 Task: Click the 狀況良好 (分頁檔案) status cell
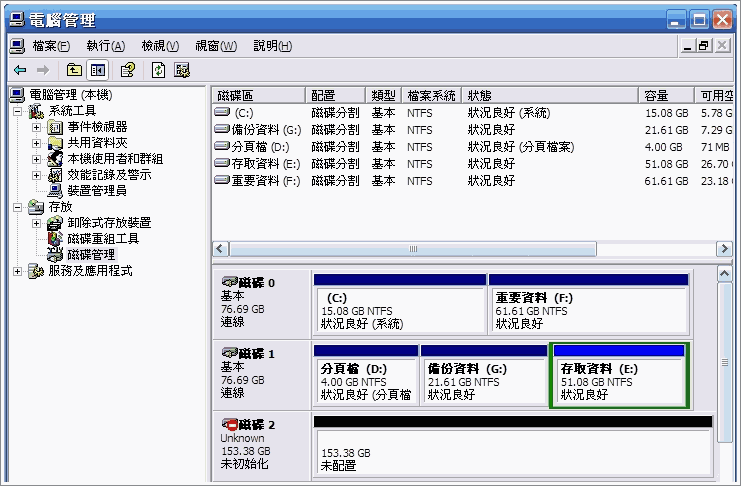point(521,147)
